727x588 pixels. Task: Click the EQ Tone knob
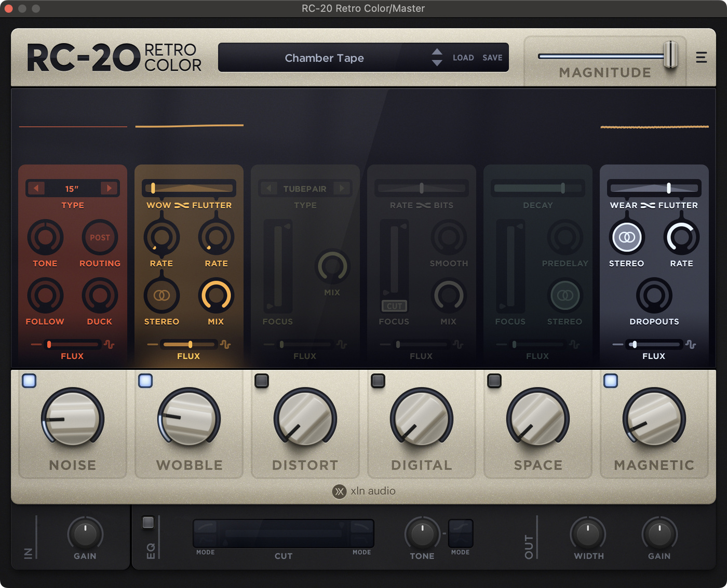(x=423, y=534)
